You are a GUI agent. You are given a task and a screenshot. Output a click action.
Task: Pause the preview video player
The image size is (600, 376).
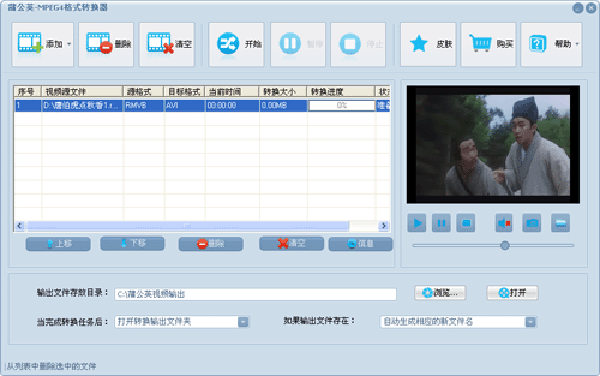[441, 223]
